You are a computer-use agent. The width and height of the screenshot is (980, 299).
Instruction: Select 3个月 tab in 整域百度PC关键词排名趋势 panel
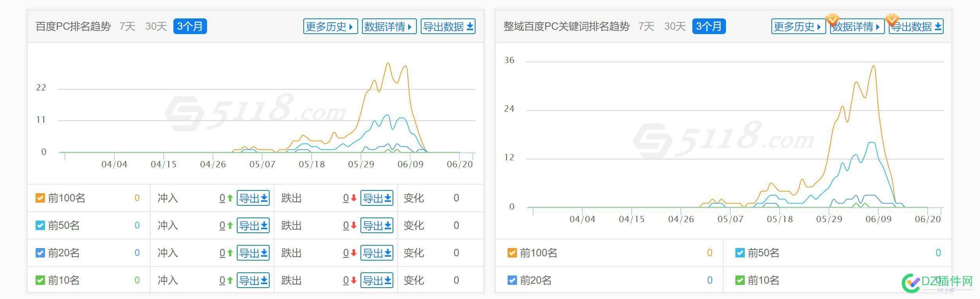click(709, 26)
